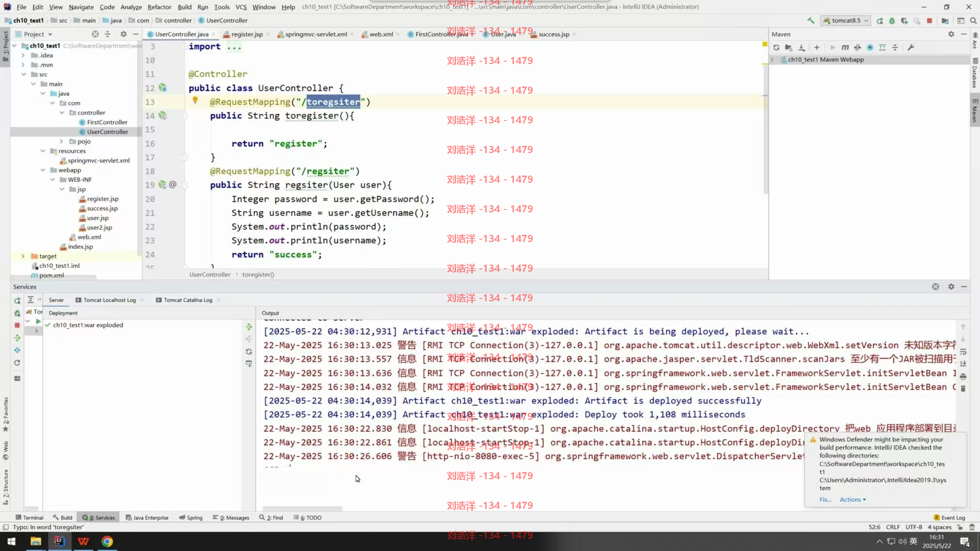Open the Project Structure icon in toolbar
Image resolution: width=980 pixels, height=551 pixels.
tap(945, 21)
